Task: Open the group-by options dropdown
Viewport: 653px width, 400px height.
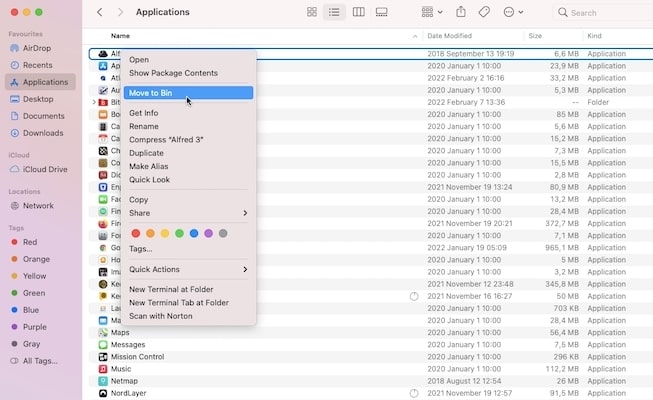Action: tap(431, 12)
